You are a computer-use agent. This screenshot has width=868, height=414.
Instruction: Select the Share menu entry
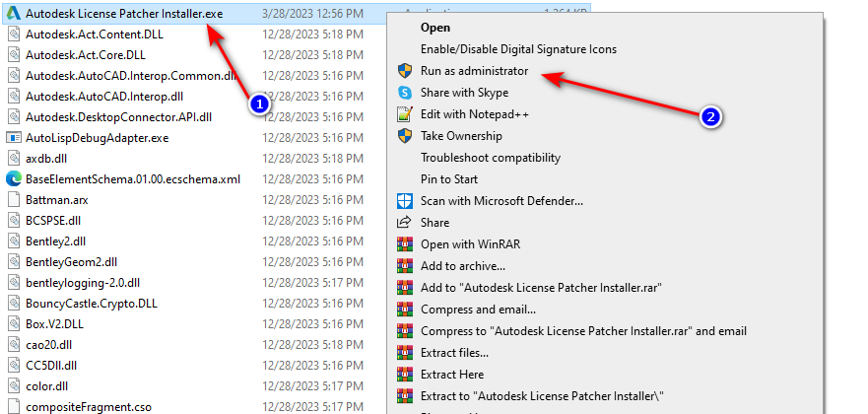(x=434, y=223)
